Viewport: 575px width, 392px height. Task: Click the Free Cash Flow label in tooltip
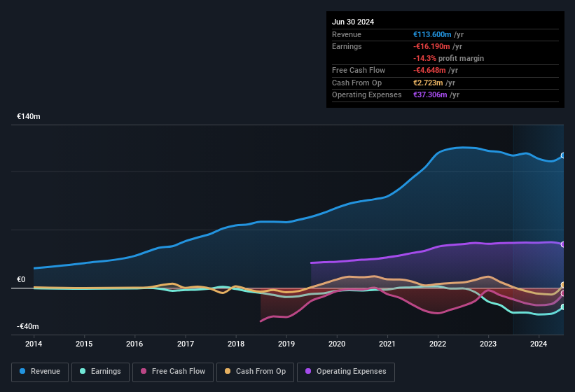tap(359, 70)
